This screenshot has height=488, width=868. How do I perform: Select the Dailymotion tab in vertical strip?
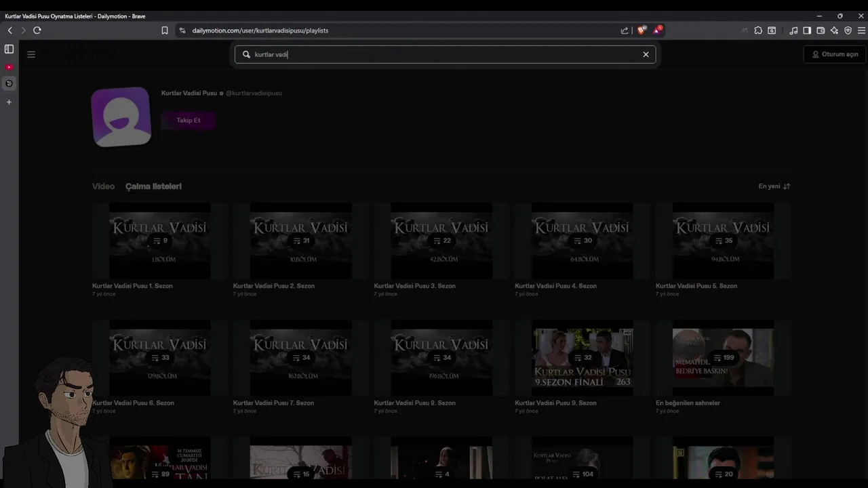pos(9,83)
